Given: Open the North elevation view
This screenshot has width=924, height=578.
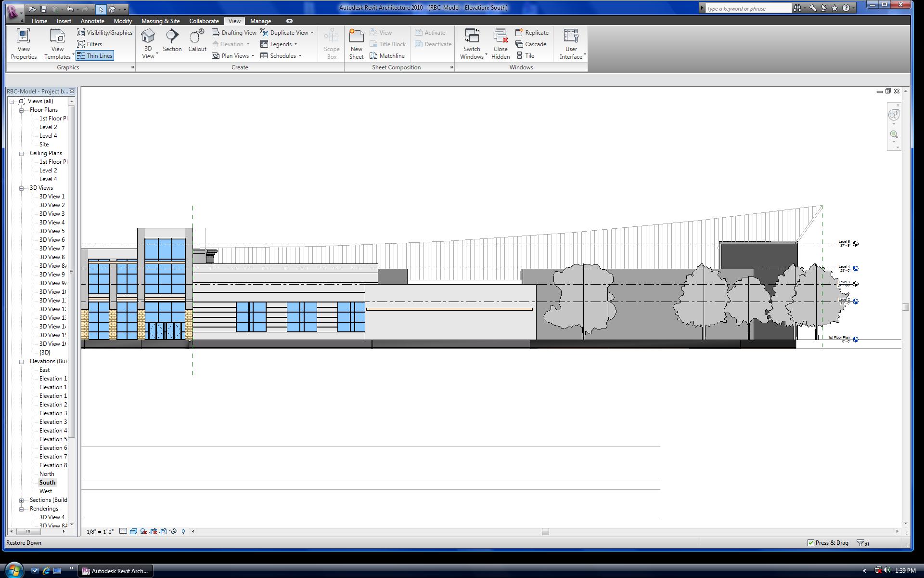Looking at the screenshot, I should [47, 474].
